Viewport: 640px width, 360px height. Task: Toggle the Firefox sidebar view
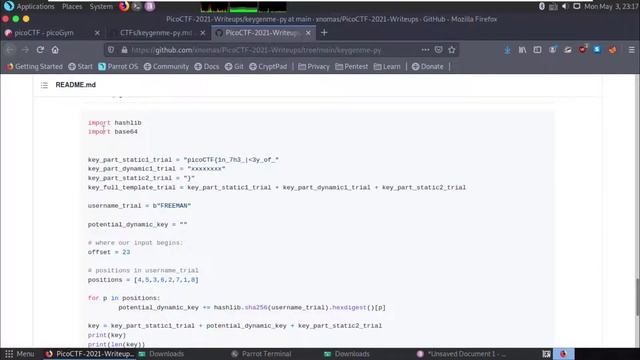click(x=538, y=50)
